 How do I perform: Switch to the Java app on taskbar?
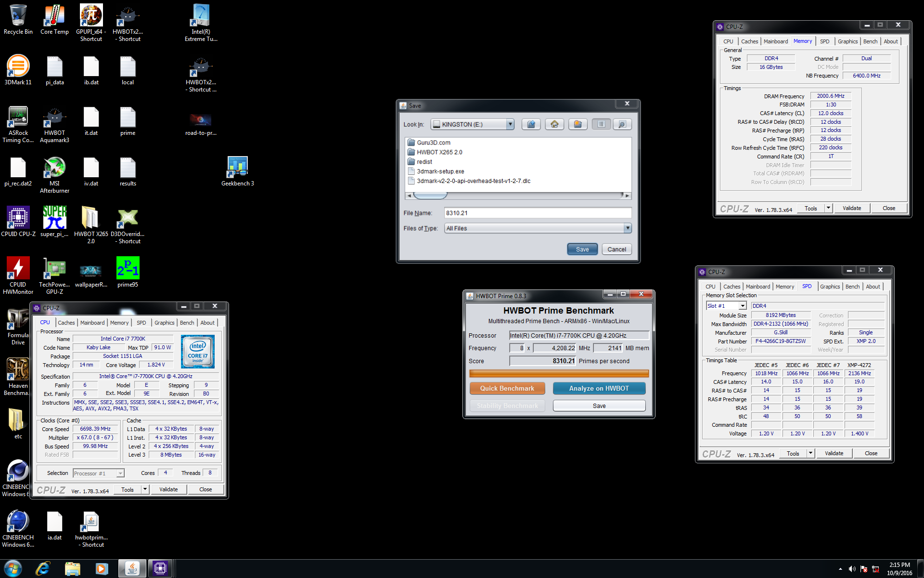(x=132, y=568)
